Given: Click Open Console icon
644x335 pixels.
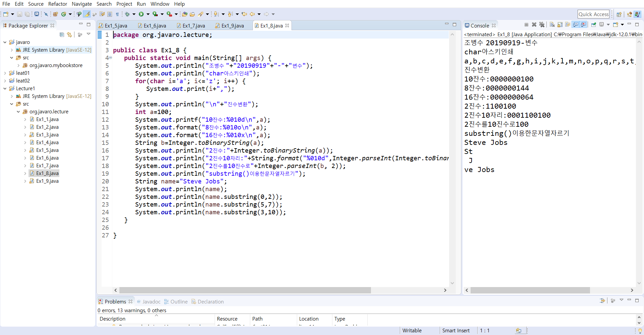Looking at the screenshot, I should 615,24.
